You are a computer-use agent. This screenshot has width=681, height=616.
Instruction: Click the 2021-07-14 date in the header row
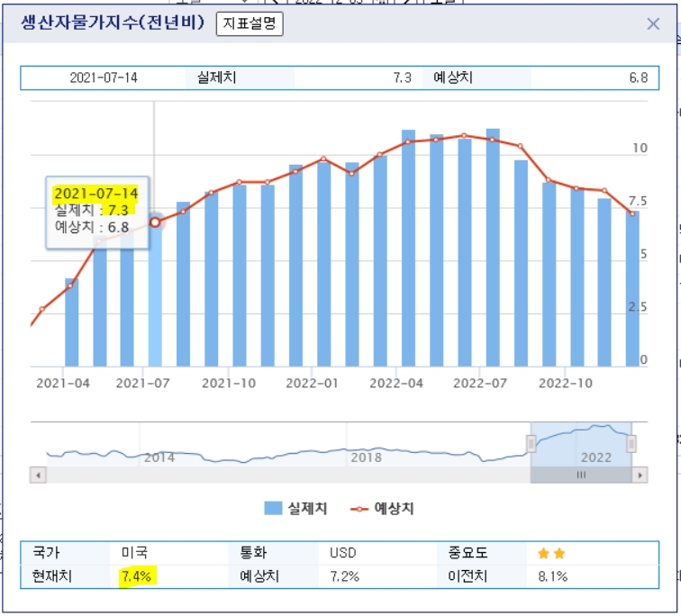click(104, 77)
